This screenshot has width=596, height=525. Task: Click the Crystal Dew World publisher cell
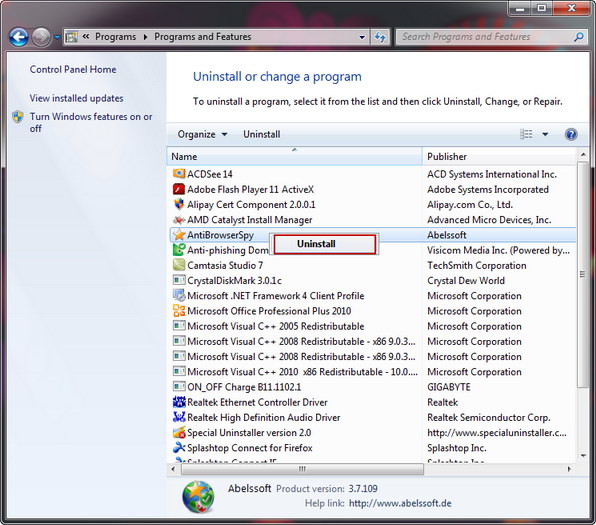point(466,281)
